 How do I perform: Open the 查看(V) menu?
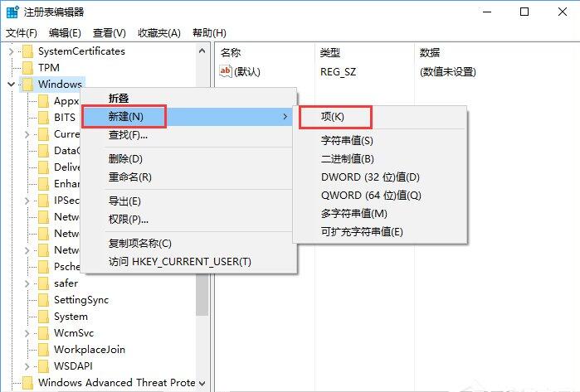(110, 33)
